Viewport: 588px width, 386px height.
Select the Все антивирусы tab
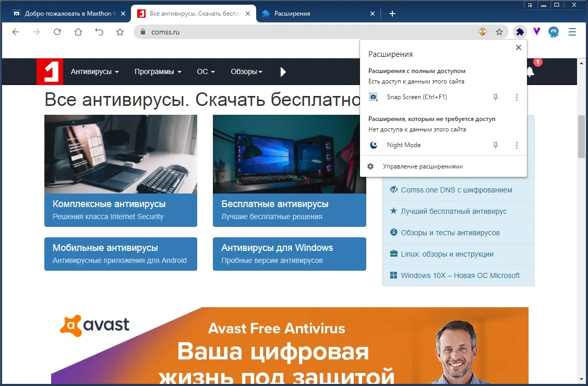pos(194,14)
